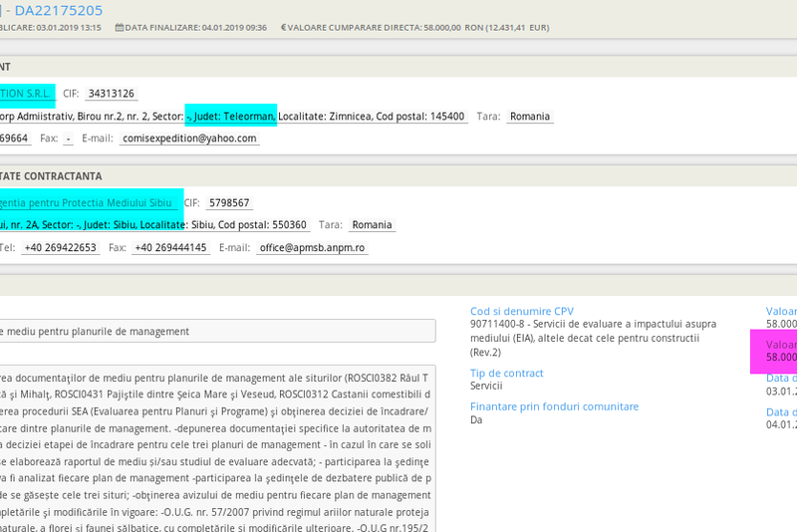This screenshot has height=532, width=797.
Task: Click the Tel field with +40 269422653
Action: [x=60, y=248]
